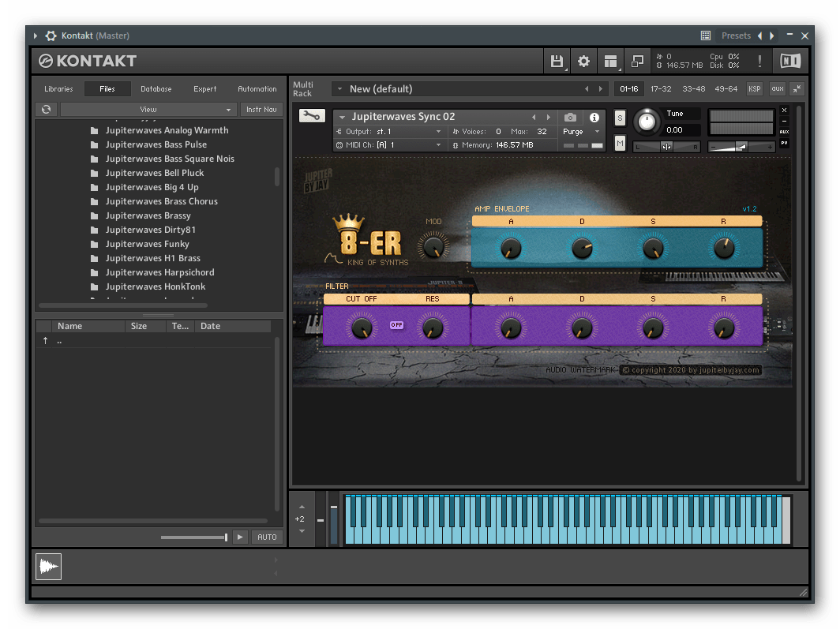Show rack page 33-48
Image resolution: width=840 pixels, height=629 pixels.
pyautogui.click(x=693, y=89)
